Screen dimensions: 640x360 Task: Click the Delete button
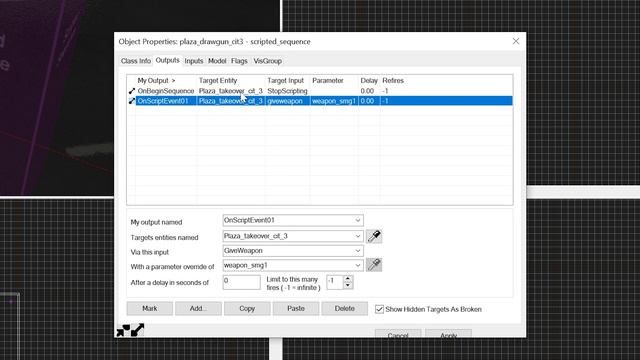(344, 309)
